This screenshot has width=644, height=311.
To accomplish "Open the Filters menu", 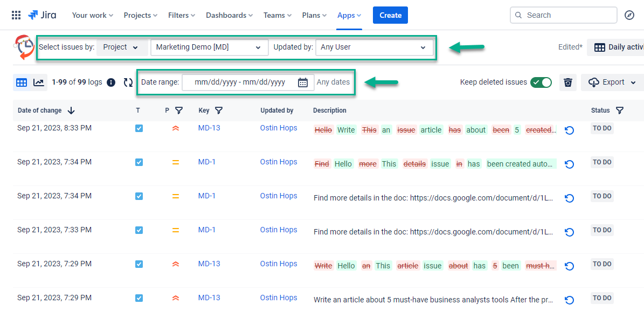I will coord(182,15).
